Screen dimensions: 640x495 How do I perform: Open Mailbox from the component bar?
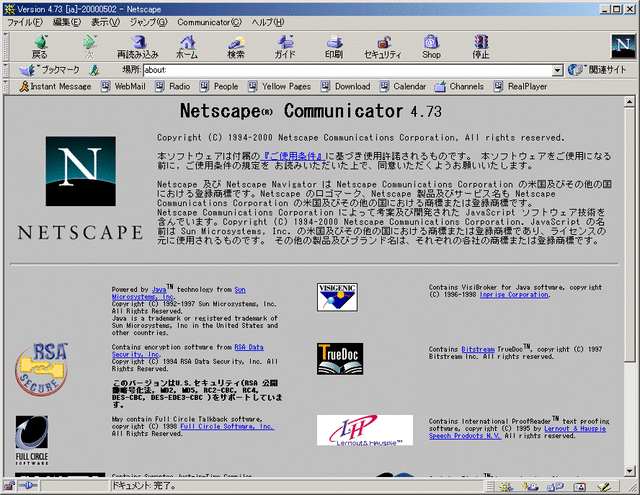531,486
